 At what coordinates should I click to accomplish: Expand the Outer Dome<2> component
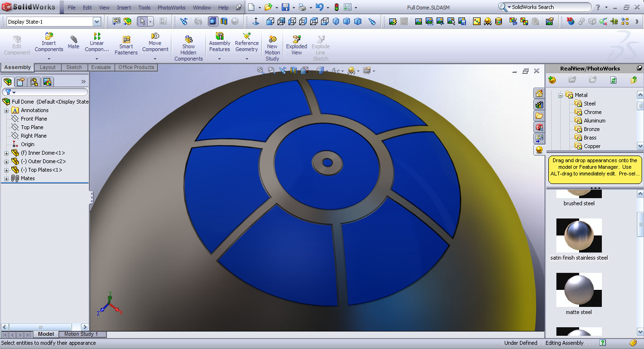[x=7, y=161]
